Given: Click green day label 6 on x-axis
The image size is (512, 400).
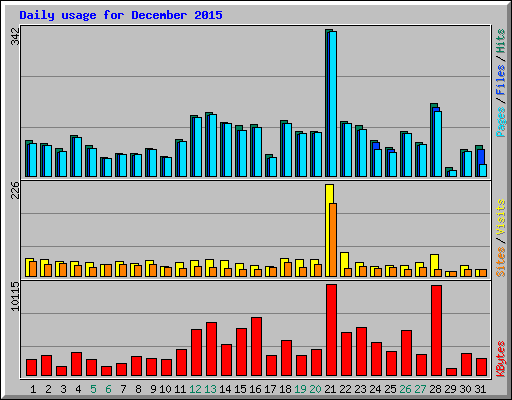Looking at the screenshot, I should [x=108, y=389].
